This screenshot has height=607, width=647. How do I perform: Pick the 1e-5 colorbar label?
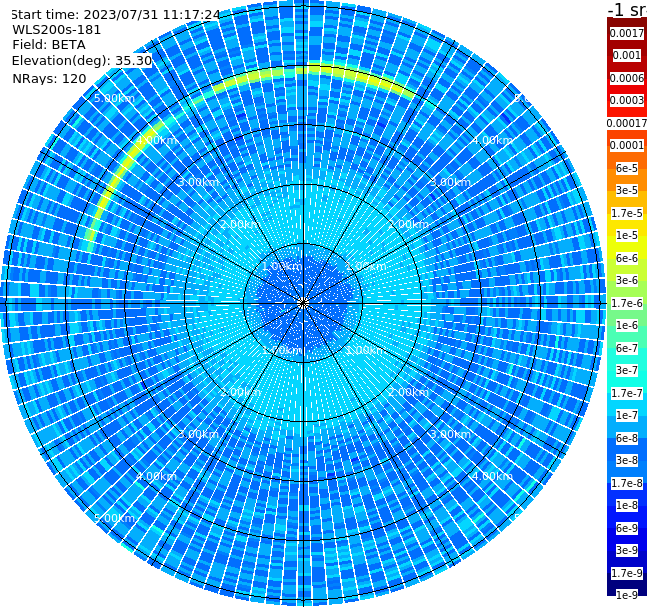pyautogui.click(x=627, y=235)
